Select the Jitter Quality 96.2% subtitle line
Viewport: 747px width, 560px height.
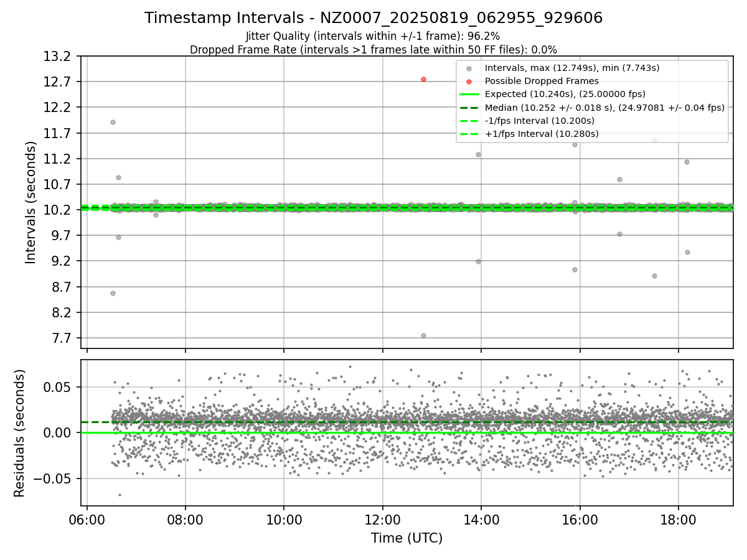[373, 36]
